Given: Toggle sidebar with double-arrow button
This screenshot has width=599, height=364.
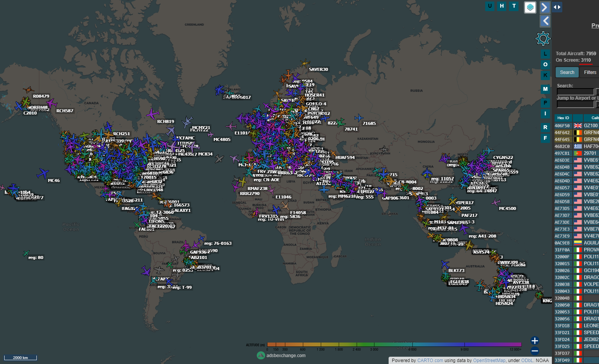Looking at the screenshot, I should click(557, 7).
